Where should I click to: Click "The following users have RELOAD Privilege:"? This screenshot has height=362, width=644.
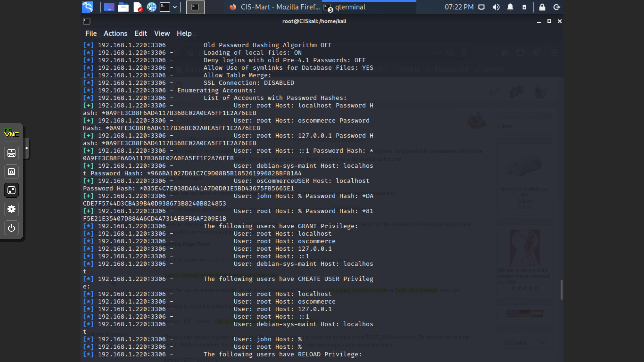click(282, 354)
